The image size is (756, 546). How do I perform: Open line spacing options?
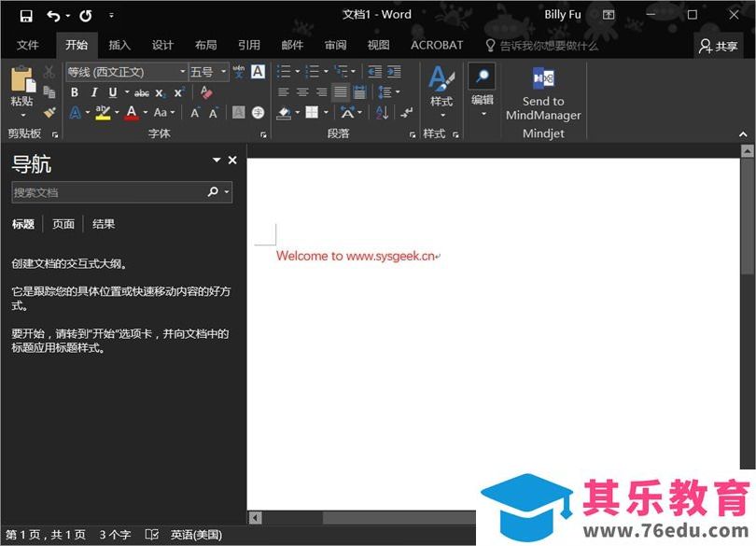388,92
